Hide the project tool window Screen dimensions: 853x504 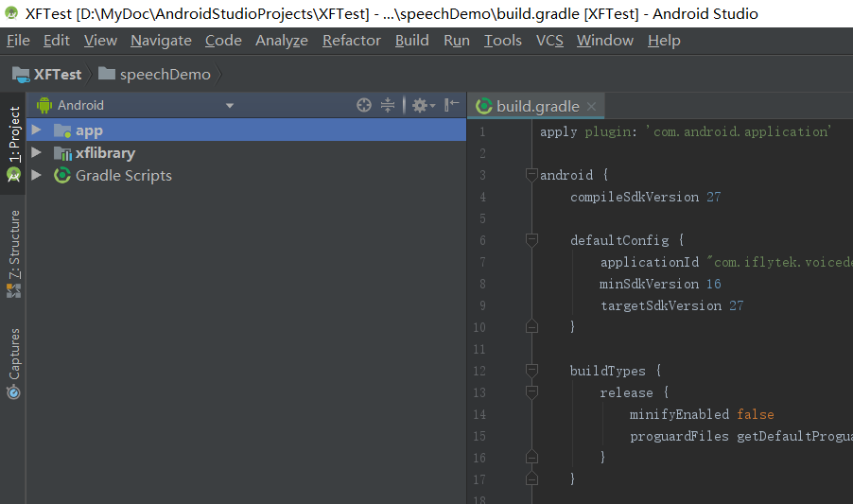451,105
